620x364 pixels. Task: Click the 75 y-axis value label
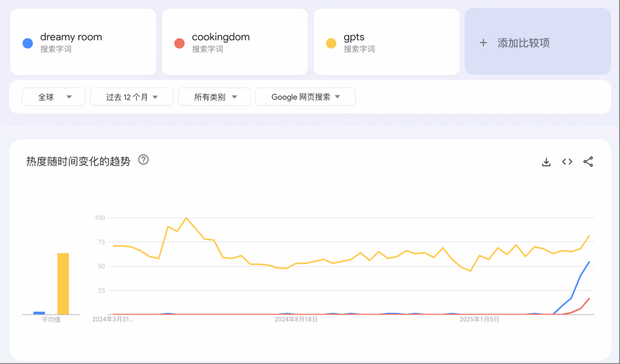pos(101,242)
